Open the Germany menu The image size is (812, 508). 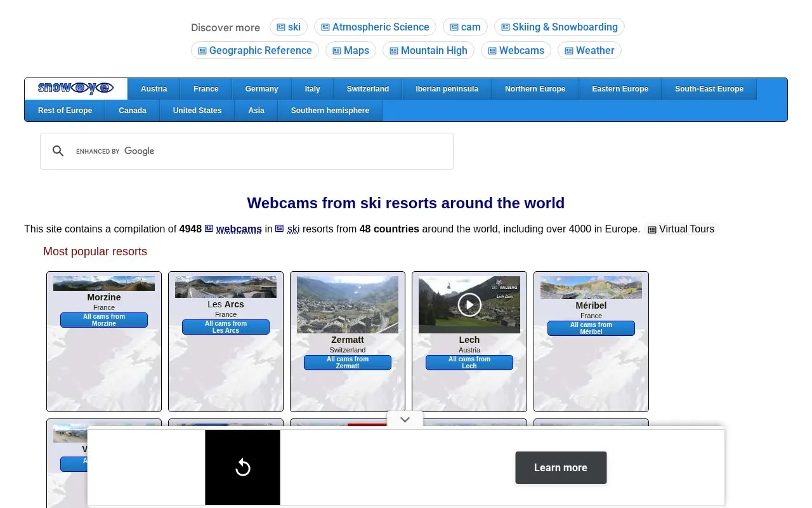click(x=262, y=89)
